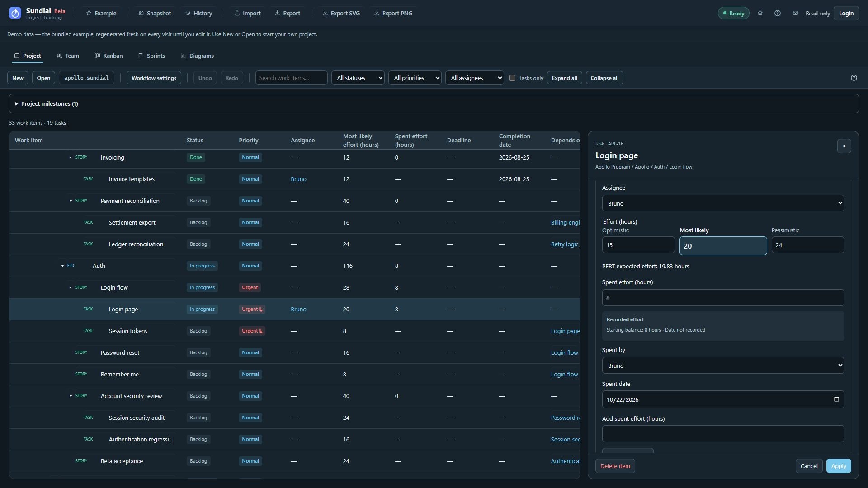Collapse the Auth epic row
Viewport: 868px width, 488px height.
coord(62,266)
